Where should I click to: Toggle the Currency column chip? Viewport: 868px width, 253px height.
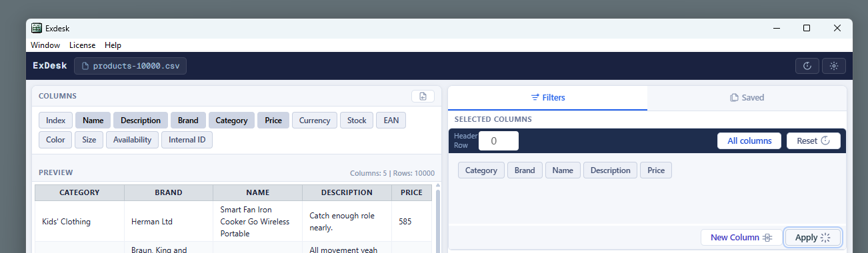coord(315,121)
